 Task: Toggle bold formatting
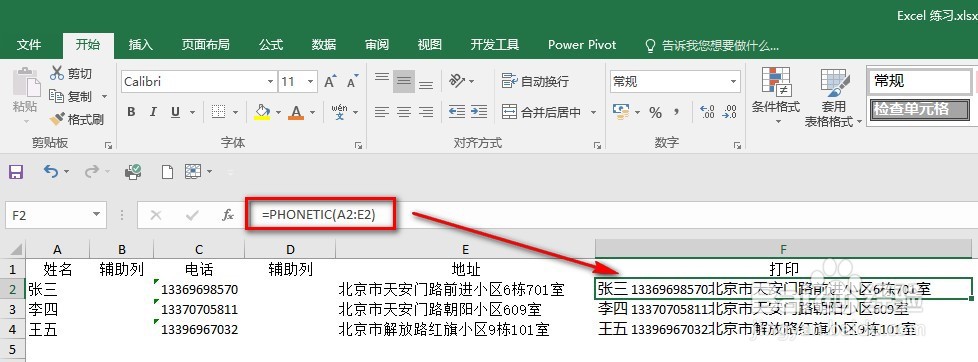click(x=131, y=112)
